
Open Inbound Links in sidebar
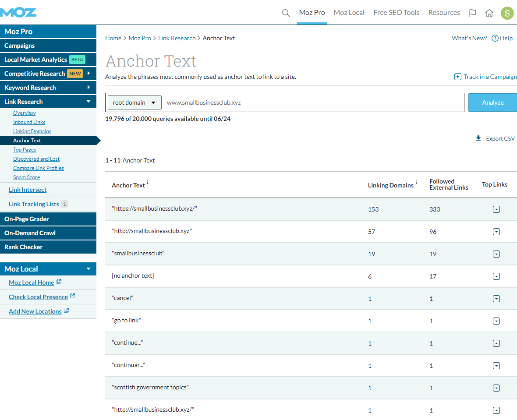[x=29, y=122]
